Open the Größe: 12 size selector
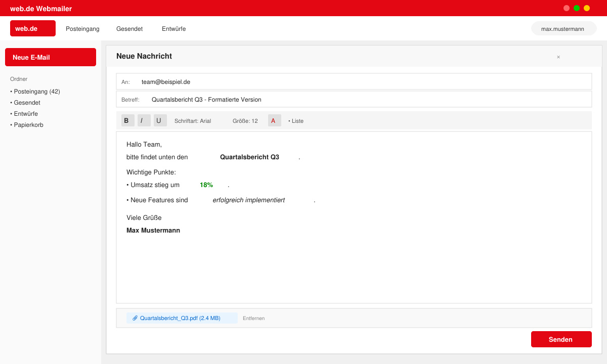This screenshot has width=607, height=364. pos(245,121)
